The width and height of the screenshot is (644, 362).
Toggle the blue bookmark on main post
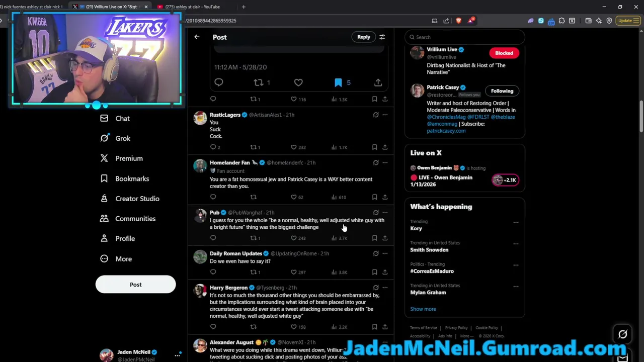pos(338,82)
